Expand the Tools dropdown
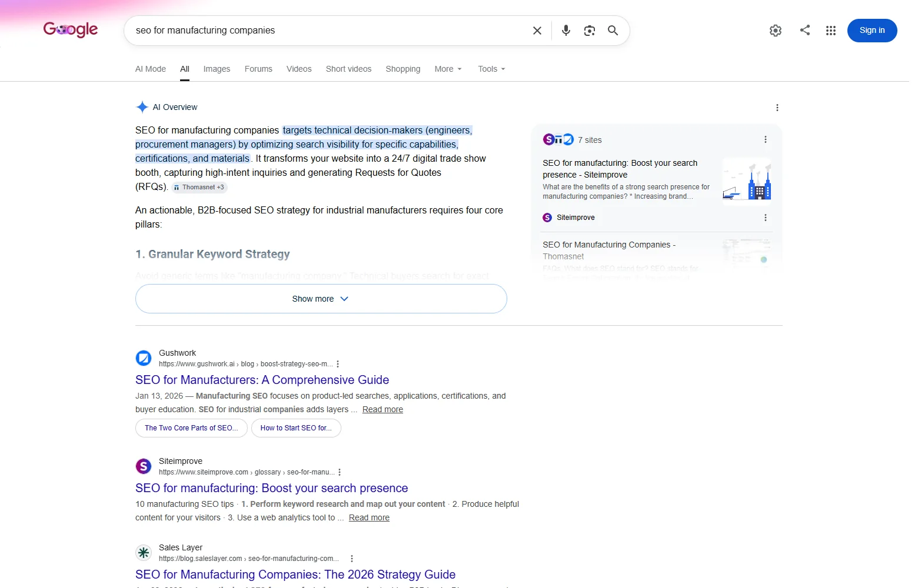The height and width of the screenshot is (588, 918). [x=491, y=69]
